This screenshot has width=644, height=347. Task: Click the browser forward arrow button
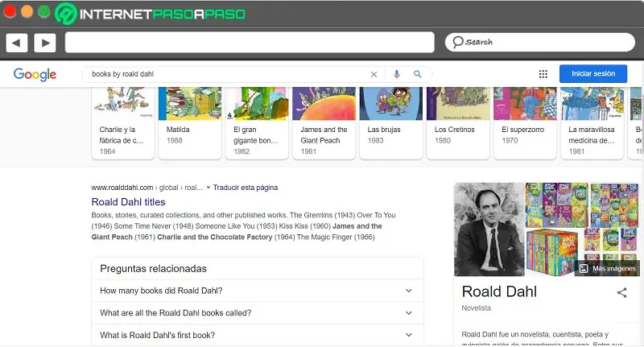coord(45,43)
